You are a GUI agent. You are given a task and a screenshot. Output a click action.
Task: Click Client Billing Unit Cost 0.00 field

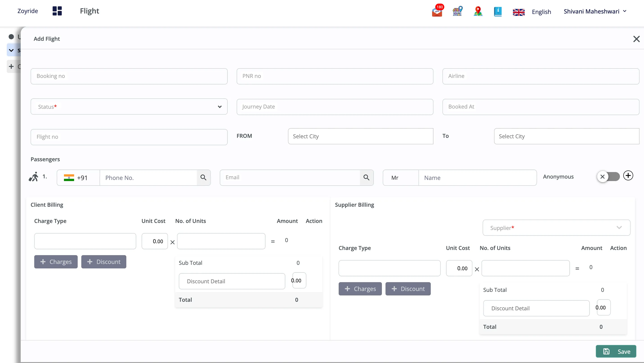point(154,241)
